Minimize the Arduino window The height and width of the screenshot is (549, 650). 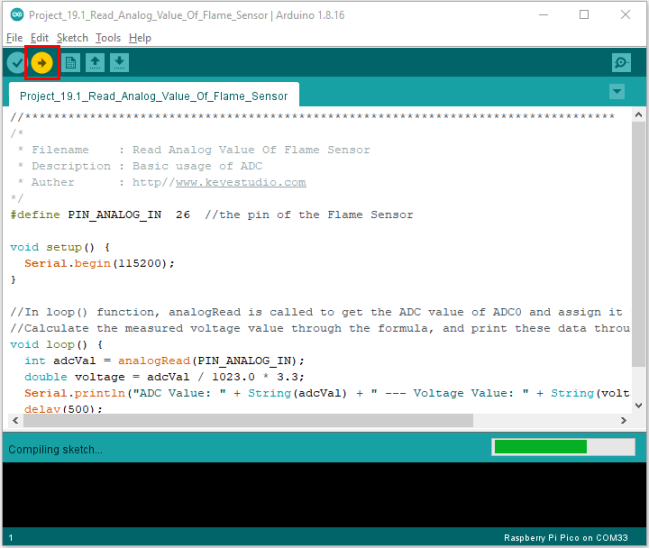pos(543,15)
